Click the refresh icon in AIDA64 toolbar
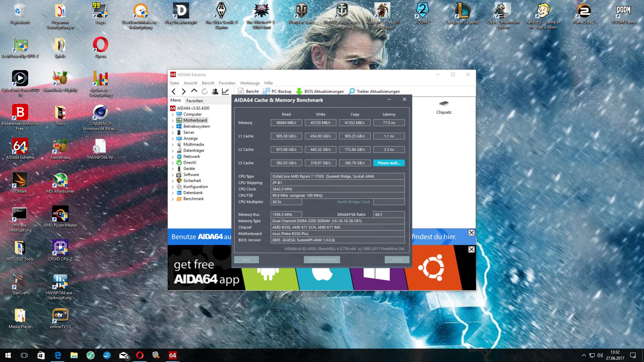The height and width of the screenshot is (362, 644). [204, 91]
